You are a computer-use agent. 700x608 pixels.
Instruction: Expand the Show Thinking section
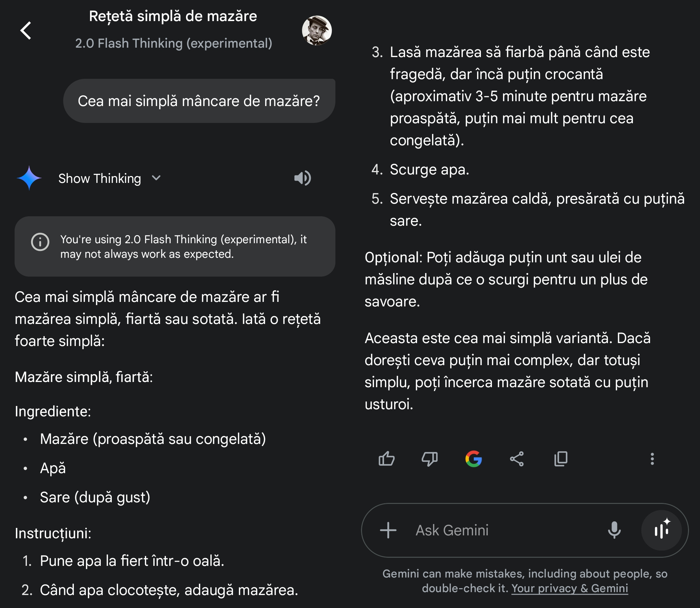pyautogui.click(x=99, y=178)
